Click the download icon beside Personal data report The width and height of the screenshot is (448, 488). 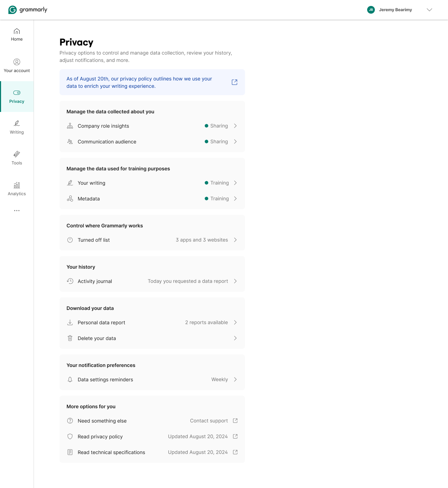(70, 322)
